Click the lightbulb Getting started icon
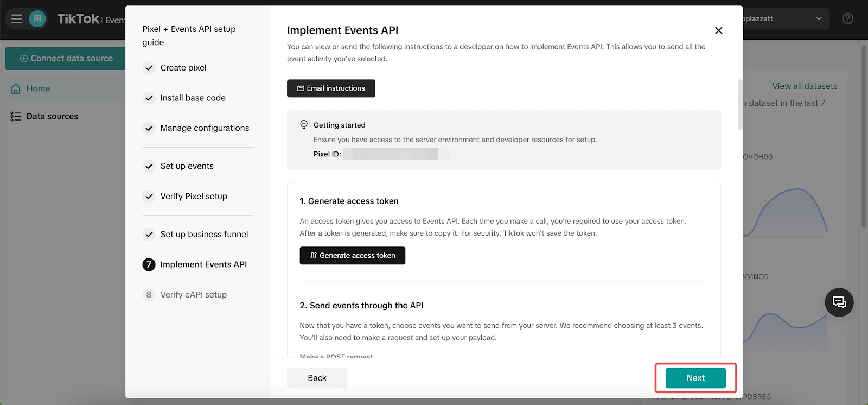Image resolution: width=868 pixels, height=405 pixels. pyautogui.click(x=304, y=125)
